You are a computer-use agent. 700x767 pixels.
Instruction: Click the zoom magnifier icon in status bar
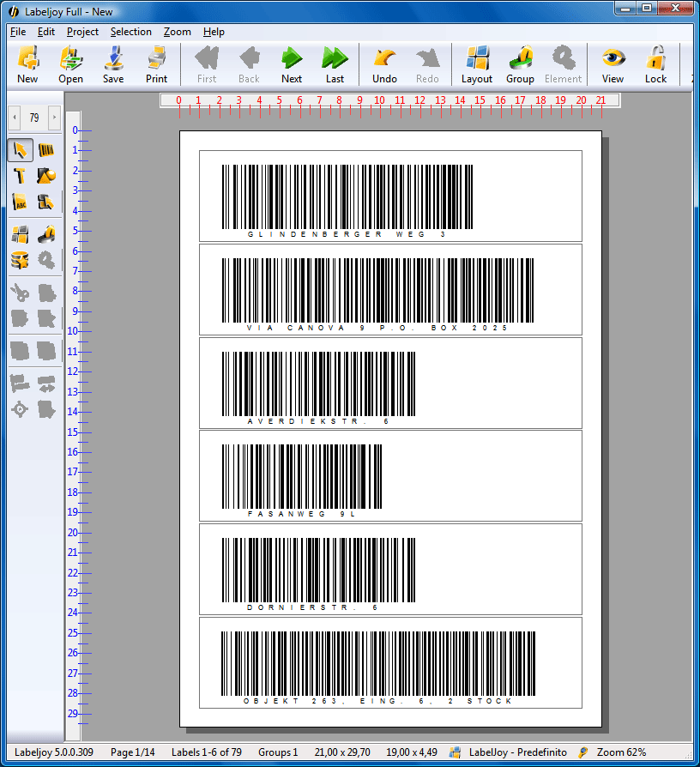(x=582, y=752)
